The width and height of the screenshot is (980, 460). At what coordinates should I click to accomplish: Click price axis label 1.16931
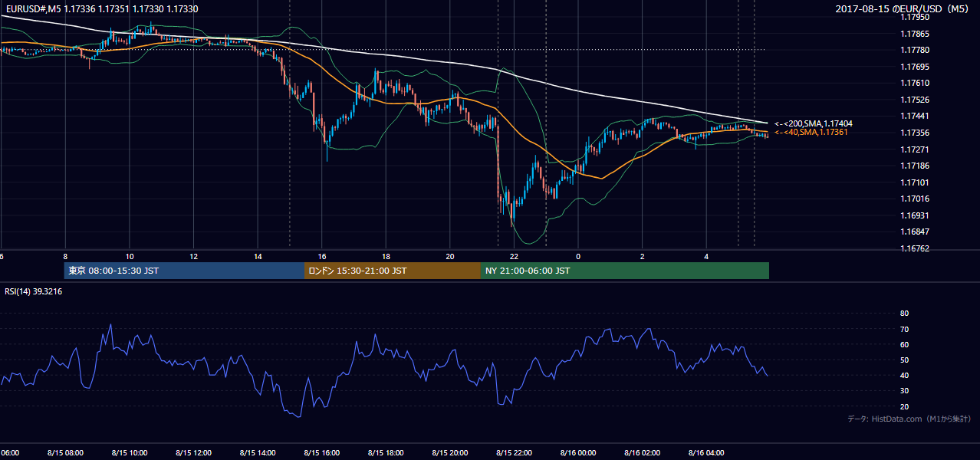(x=915, y=215)
